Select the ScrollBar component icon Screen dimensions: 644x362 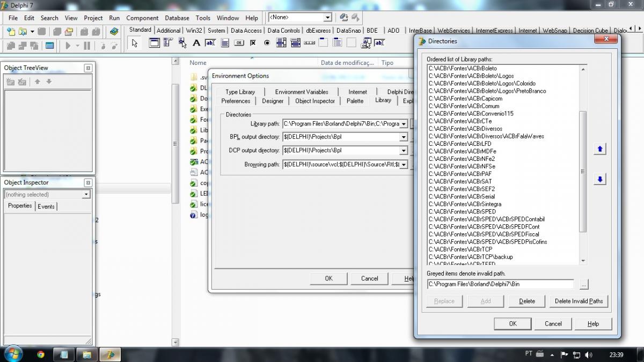[309, 43]
